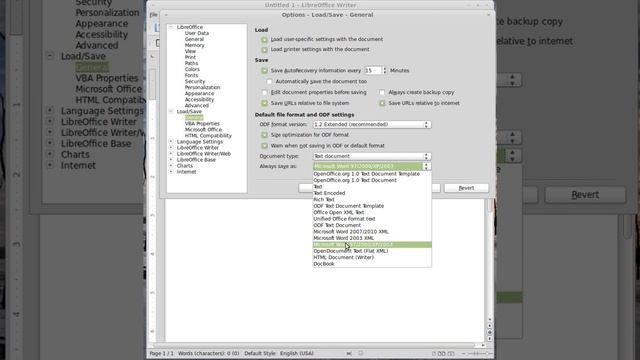Toggle Load user-specific settings with the document

click(264, 40)
